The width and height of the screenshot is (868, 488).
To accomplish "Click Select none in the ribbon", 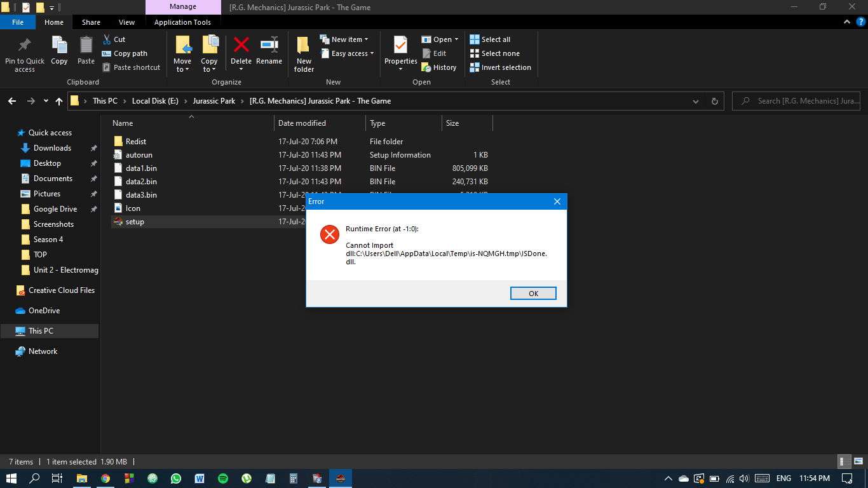I will tap(494, 53).
